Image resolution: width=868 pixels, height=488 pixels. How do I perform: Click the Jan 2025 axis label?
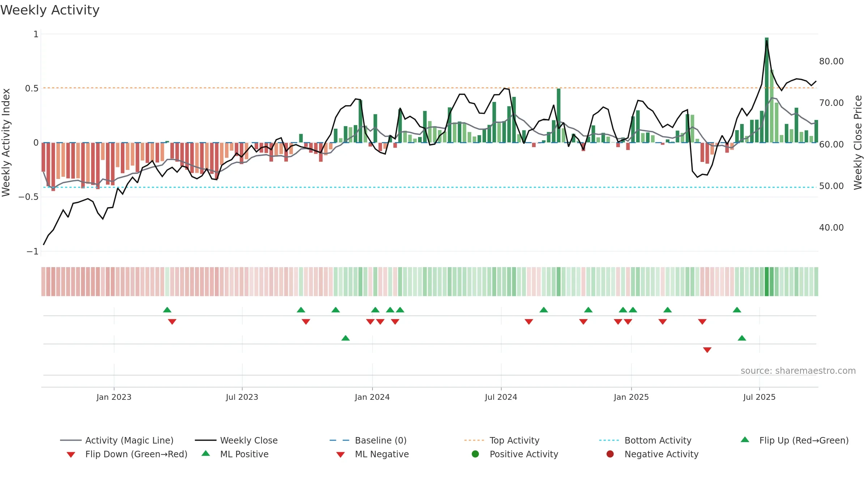click(x=631, y=397)
